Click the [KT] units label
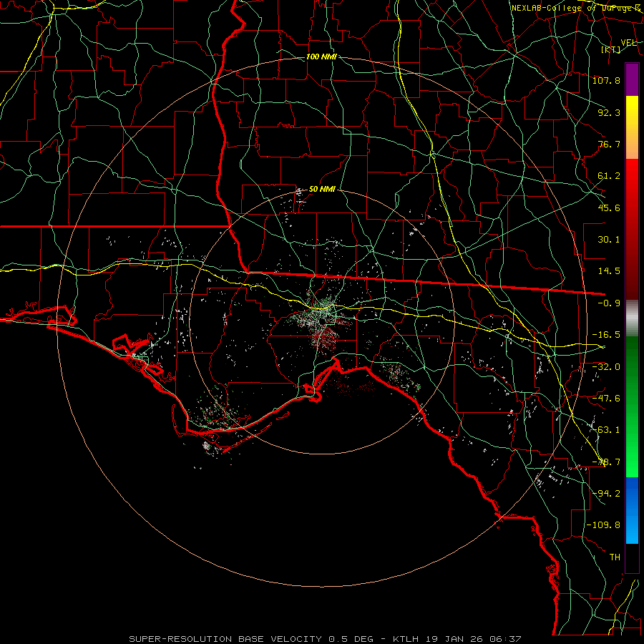 (611, 49)
